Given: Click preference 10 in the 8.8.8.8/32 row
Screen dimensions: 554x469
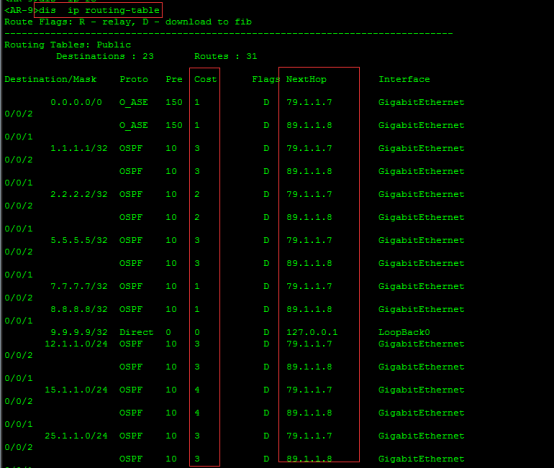Looking at the screenshot, I should tap(171, 309).
